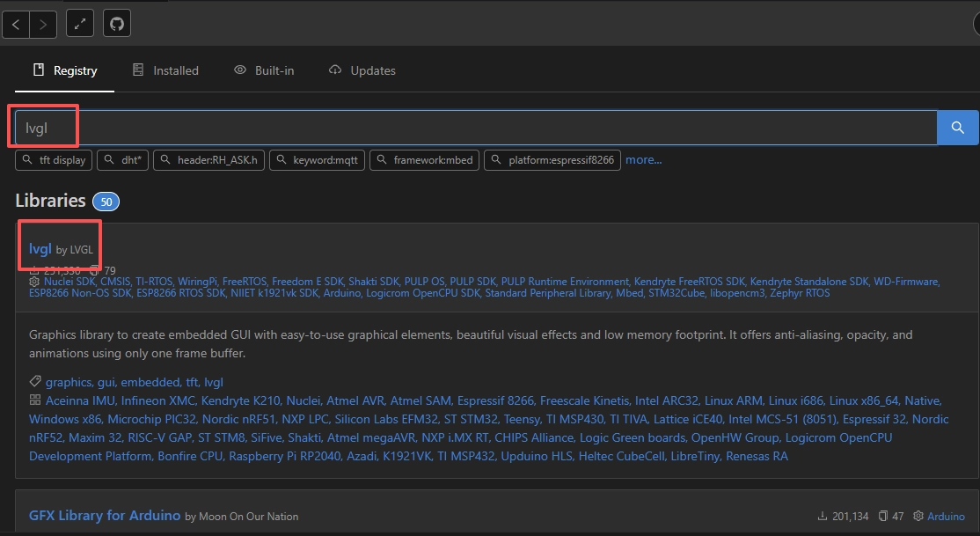Click the 'by Moon On Our Nation' author text
Image resolution: width=980 pixels, height=536 pixels.
(242, 517)
